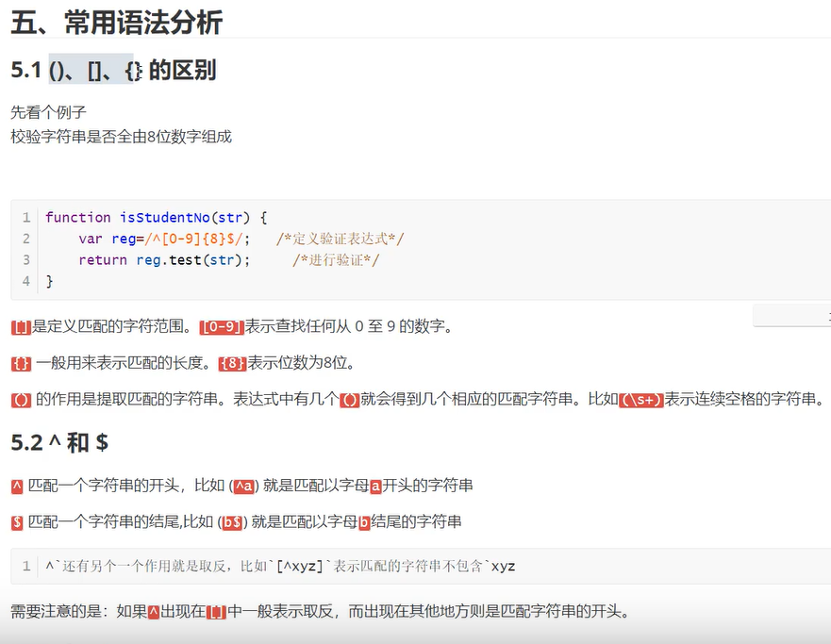Image resolution: width=831 pixels, height=644 pixels.
Task: Click line number 4 beside the closing brace
Action: (26, 281)
